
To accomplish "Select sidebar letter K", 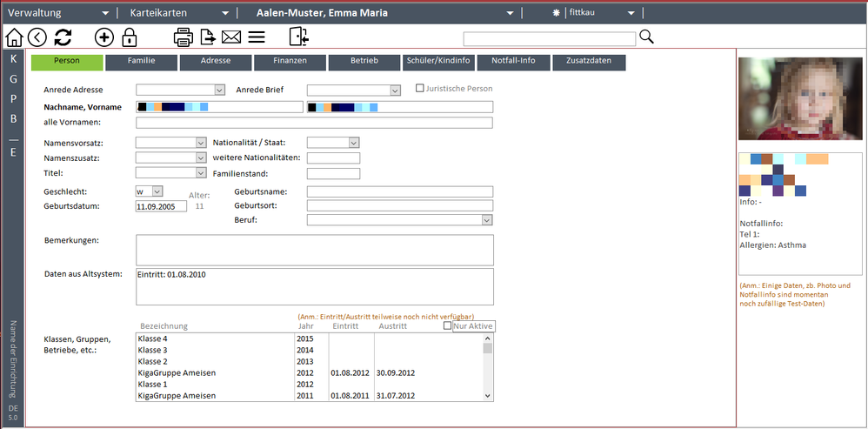I will pyautogui.click(x=13, y=59).
